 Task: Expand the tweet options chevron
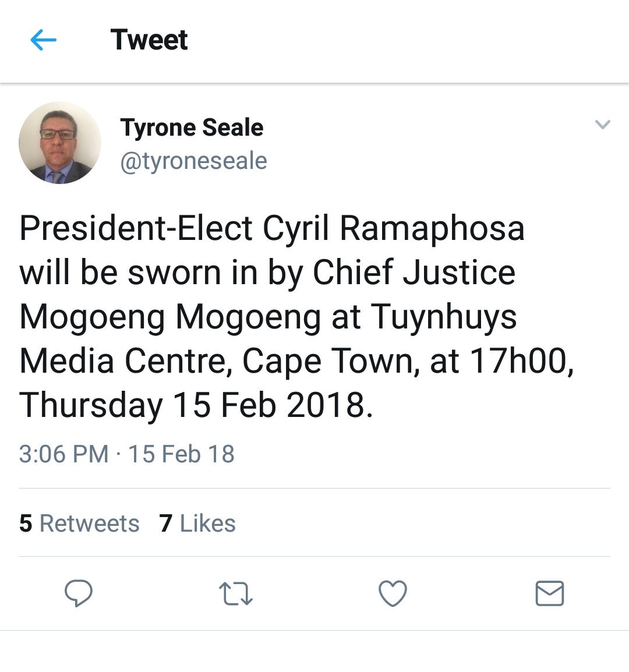pos(602,125)
